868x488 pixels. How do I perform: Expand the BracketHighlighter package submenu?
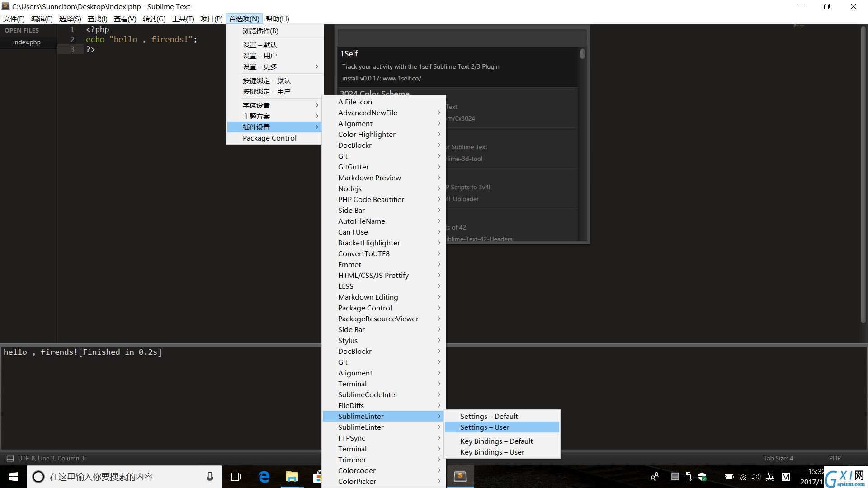pos(384,243)
